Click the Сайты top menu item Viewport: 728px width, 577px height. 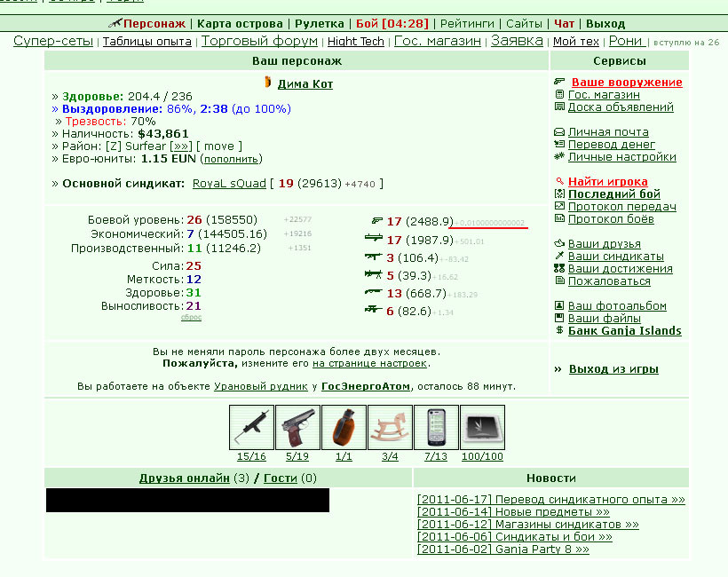pyautogui.click(x=524, y=24)
